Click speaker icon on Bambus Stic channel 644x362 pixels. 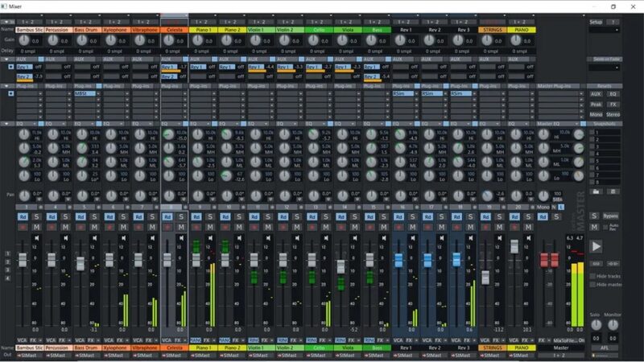pos(37,238)
